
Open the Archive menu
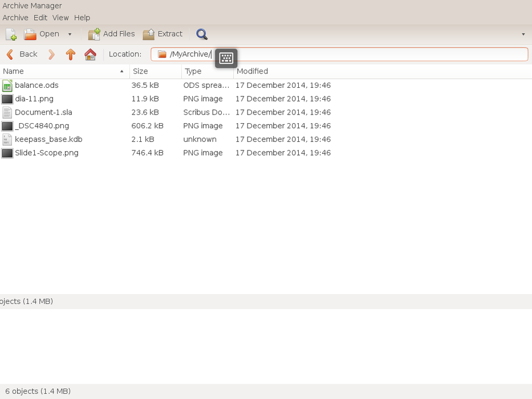[x=15, y=18]
